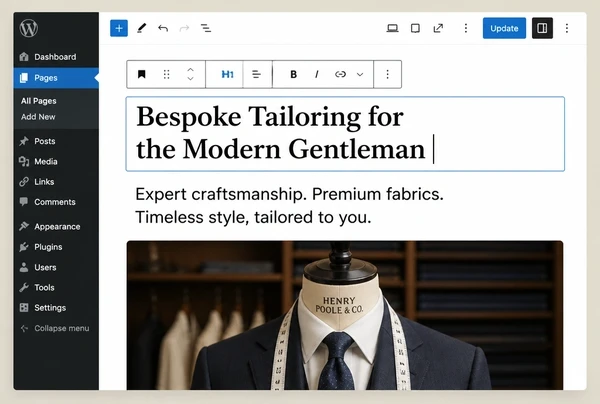The height and width of the screenshot is (404, 600).
Task: Toggle the settings sidebar panel button
Action: pyautogui.click(x=542, y=28)
